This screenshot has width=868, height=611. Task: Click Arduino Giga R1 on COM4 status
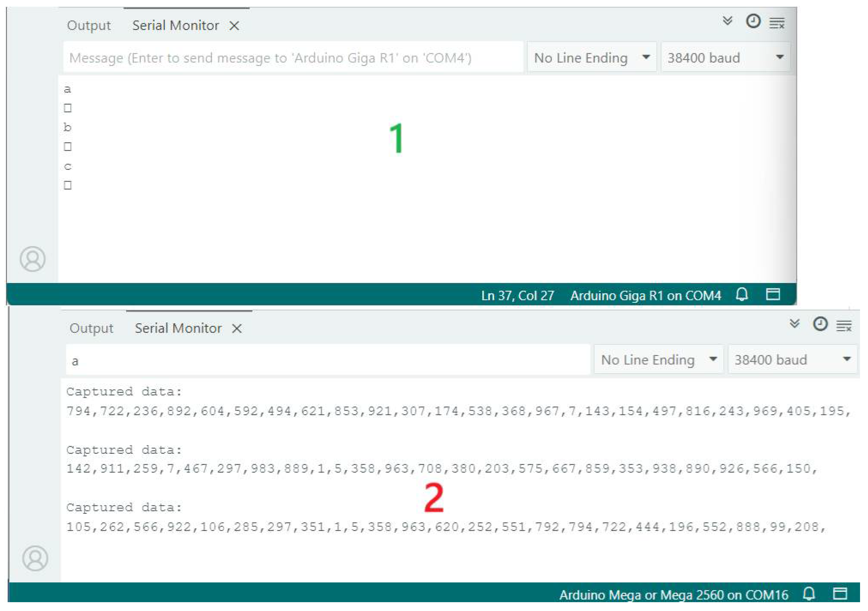click(x=646, y=295)
